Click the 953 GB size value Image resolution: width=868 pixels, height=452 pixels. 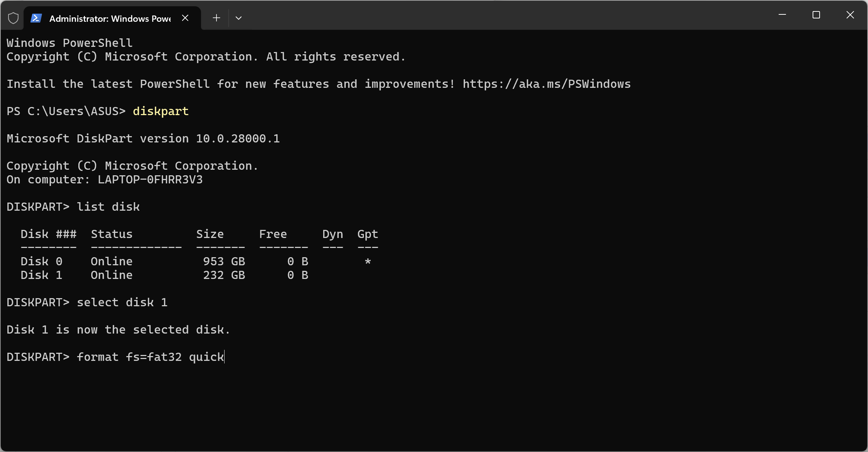[224, 262]
